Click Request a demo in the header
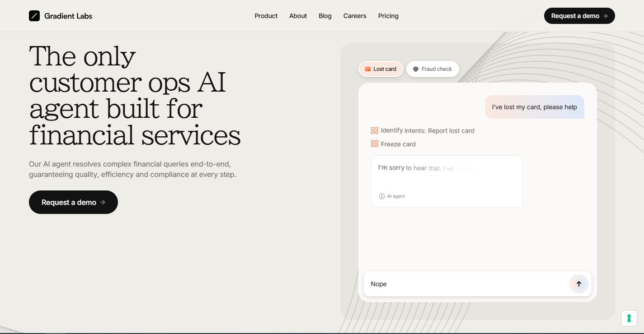The width and height of the screenshot is (644, 334). pos(579,16)
